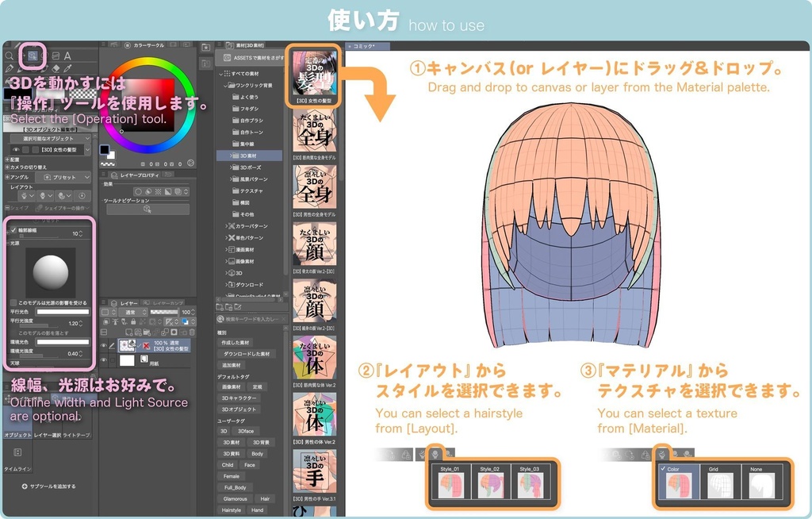Click the 環境光色 white color bar

pyautogui.click(x=63, y=342)
